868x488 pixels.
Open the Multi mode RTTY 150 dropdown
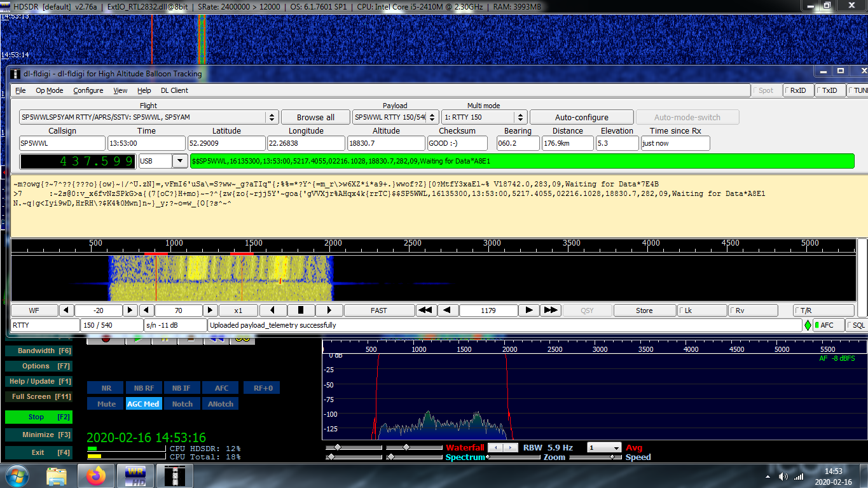[x=521, y=117]
